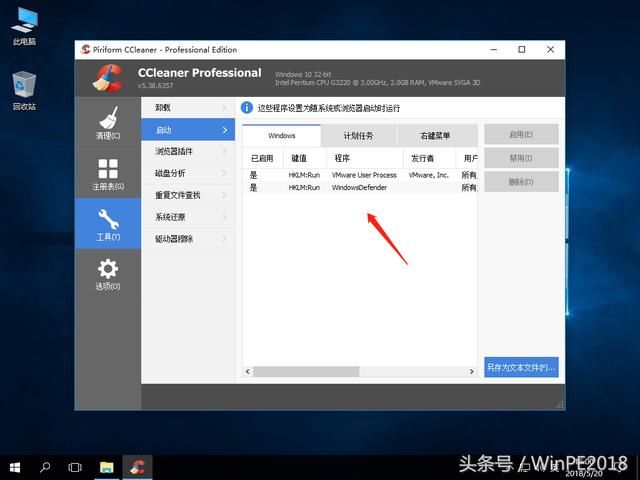Open 驱动器擦除 drive wiper tool
This screenshot has width=640, height=480.
[x=188, y=239]
